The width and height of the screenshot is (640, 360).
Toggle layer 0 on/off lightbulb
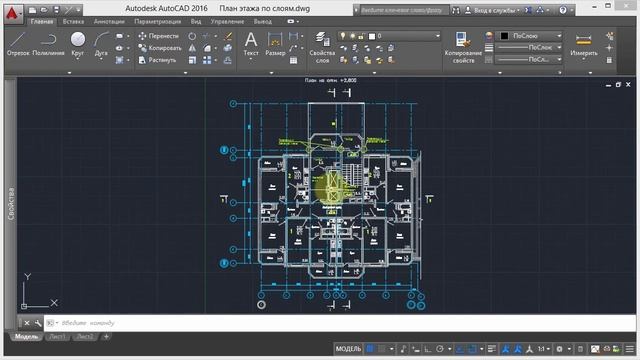coord(343,36)
